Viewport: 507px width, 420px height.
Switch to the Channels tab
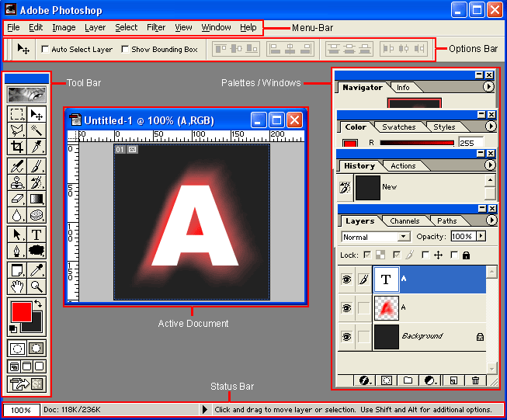click(x=405, y=220)
